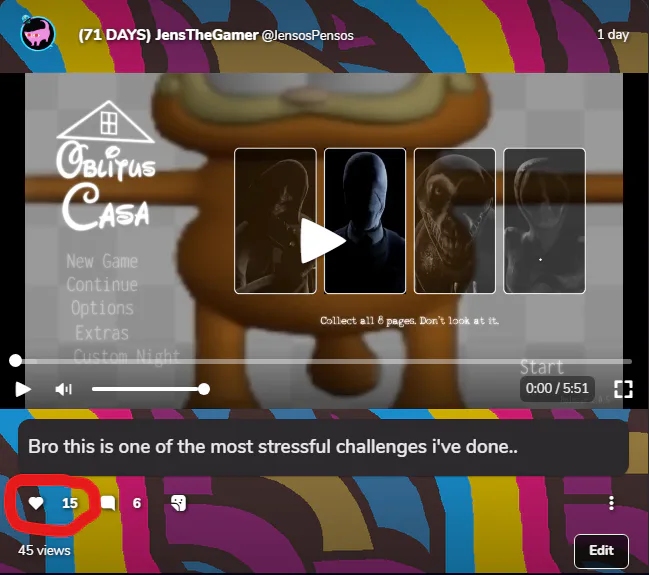The width and height of the screenshot is (649, 575).
Task: Click the video progress bar handle
Action: pos(15,361)
